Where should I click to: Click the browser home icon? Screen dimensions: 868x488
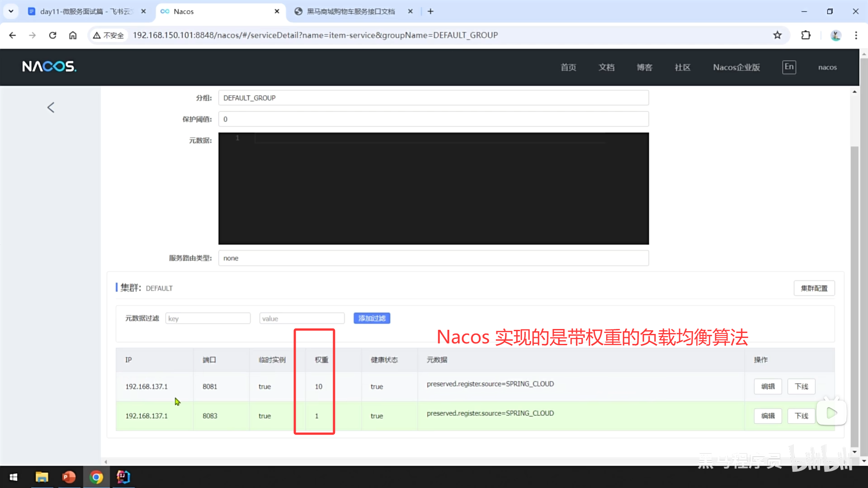pyautogui.click(x=73, y=35)
